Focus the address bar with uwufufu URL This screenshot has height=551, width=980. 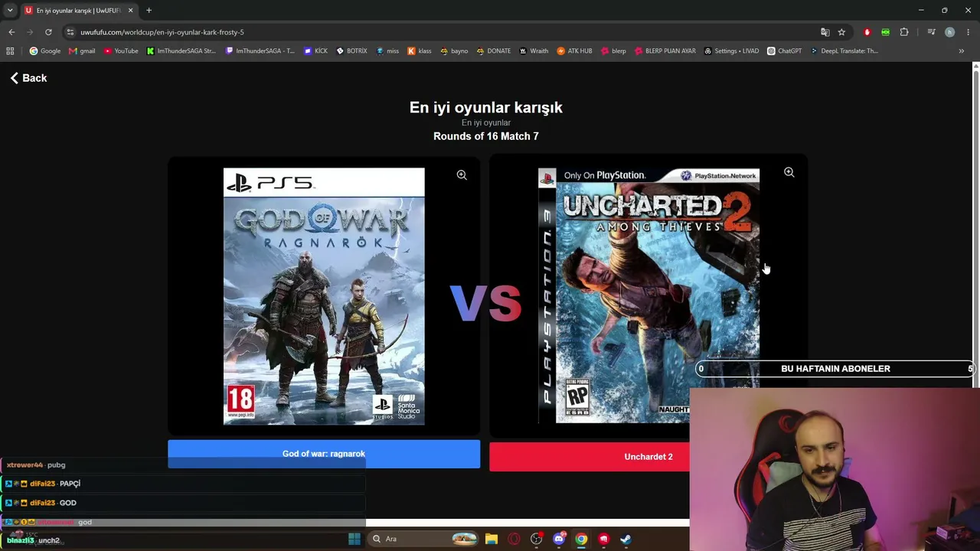click(x=444, y=32)
